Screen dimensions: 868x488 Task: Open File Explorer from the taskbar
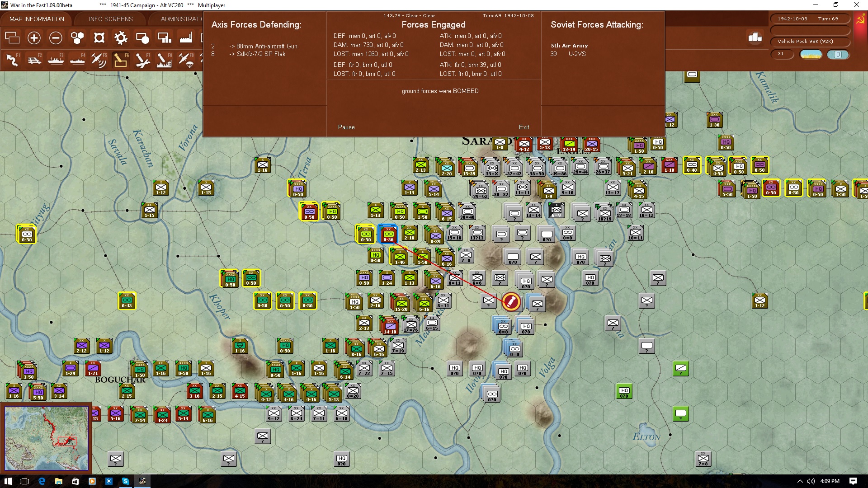point(58,481)
